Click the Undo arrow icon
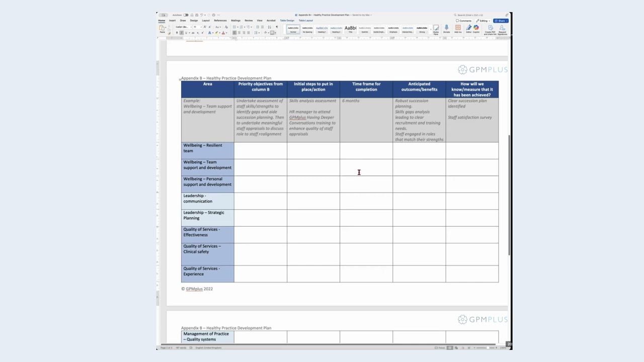 pyautogui.click(x=201, y=15)
